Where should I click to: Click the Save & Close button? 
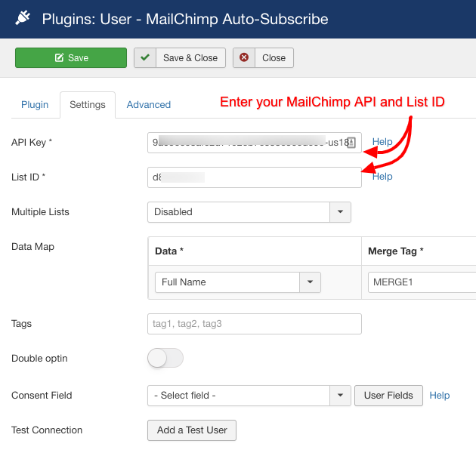pos(180,57)
